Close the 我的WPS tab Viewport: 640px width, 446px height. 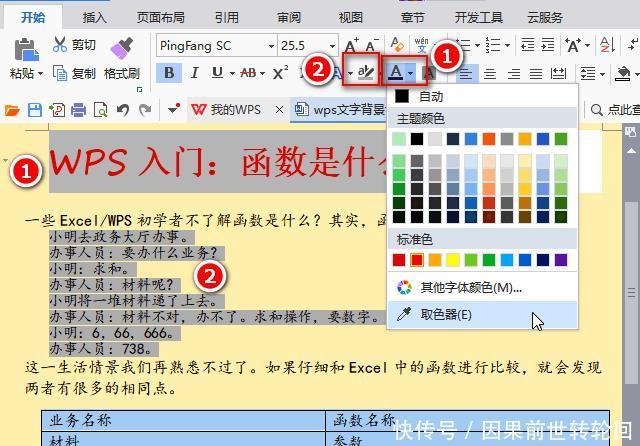coord(279,110)
